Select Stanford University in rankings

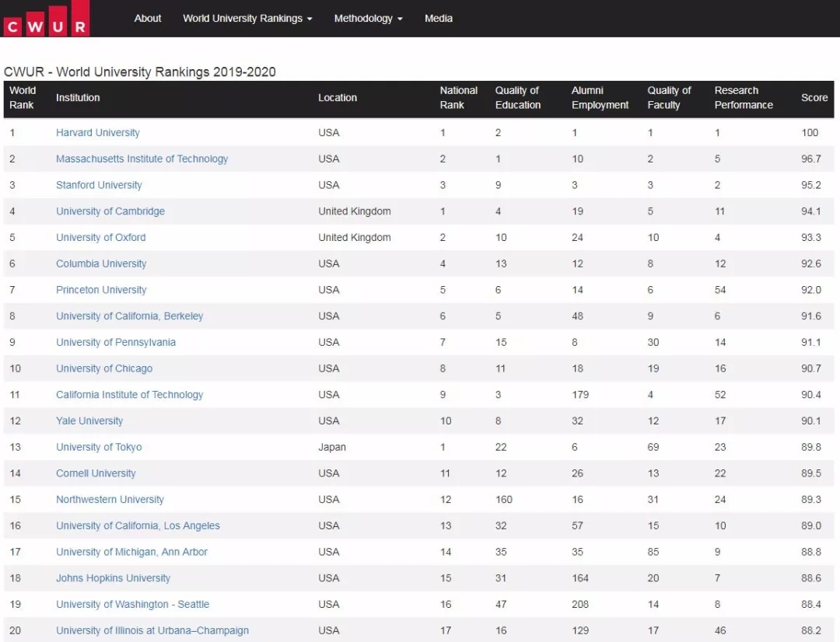(x=99, y=185)
